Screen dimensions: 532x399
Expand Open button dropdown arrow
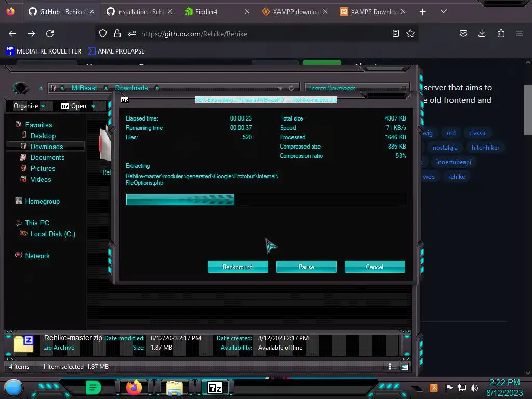[94, 107]
